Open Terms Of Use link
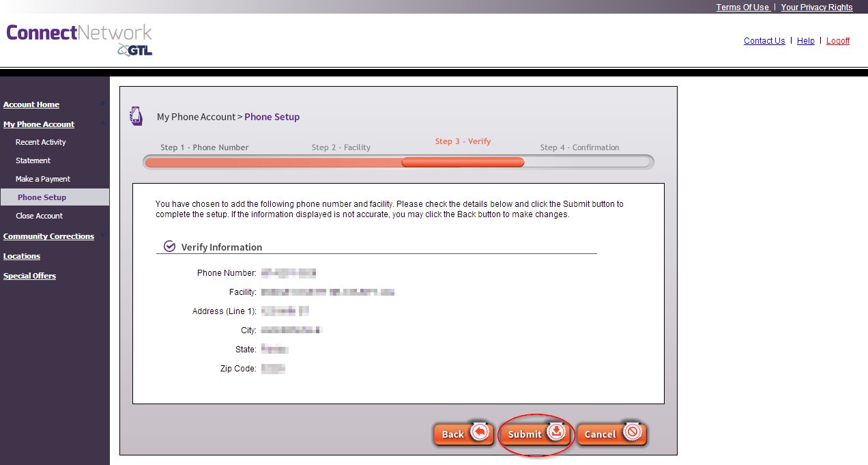This screenshot has height=465, width=868. 742,7
